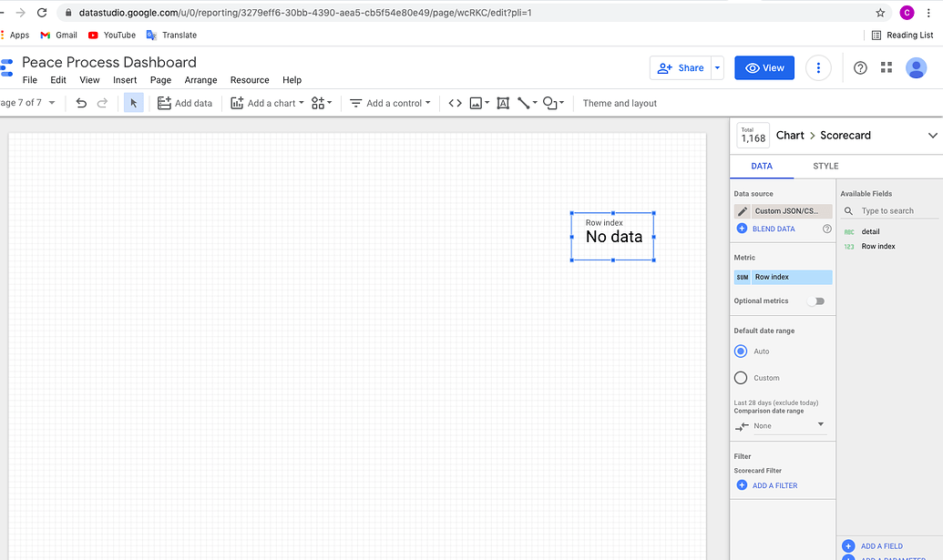The image size is (943, 560).
Task: Select the Text box tool
Action: (503, 103)
